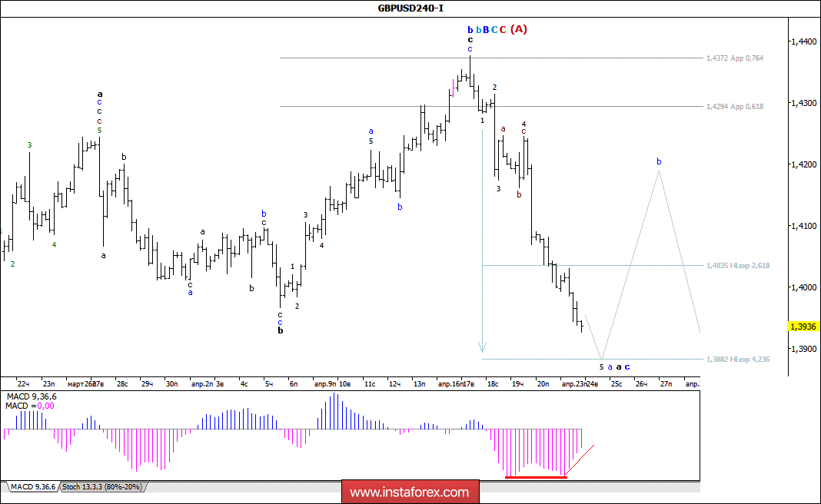
Task: Click the 1,4294 App 0,618 level label
Action: point(735,106)
